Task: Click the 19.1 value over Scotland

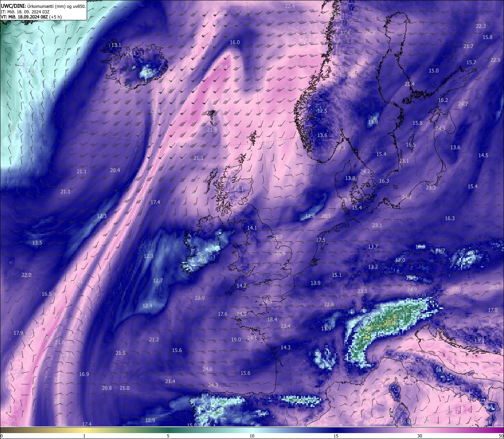Action: [x=239, y=189]
